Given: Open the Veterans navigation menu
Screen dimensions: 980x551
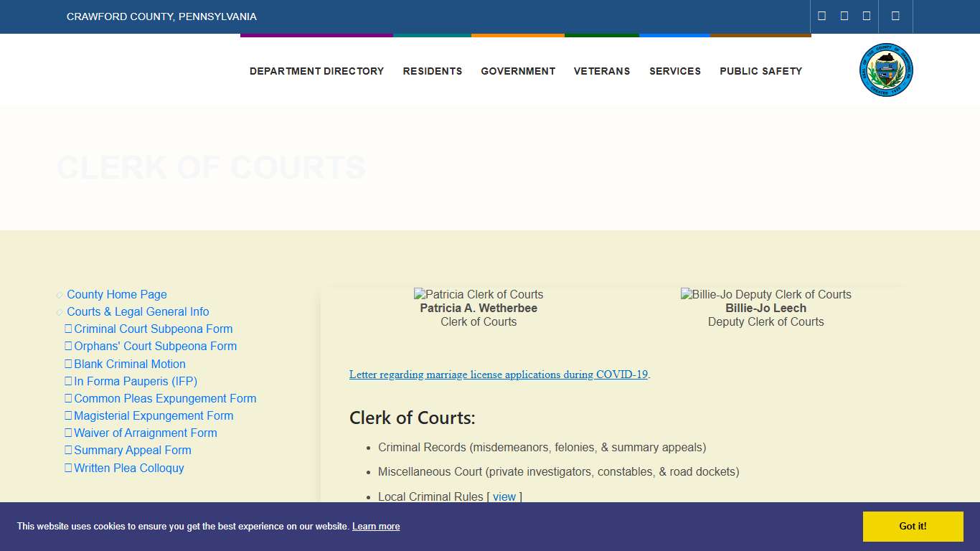Looking at the screenshot, I should pos(602,71).
